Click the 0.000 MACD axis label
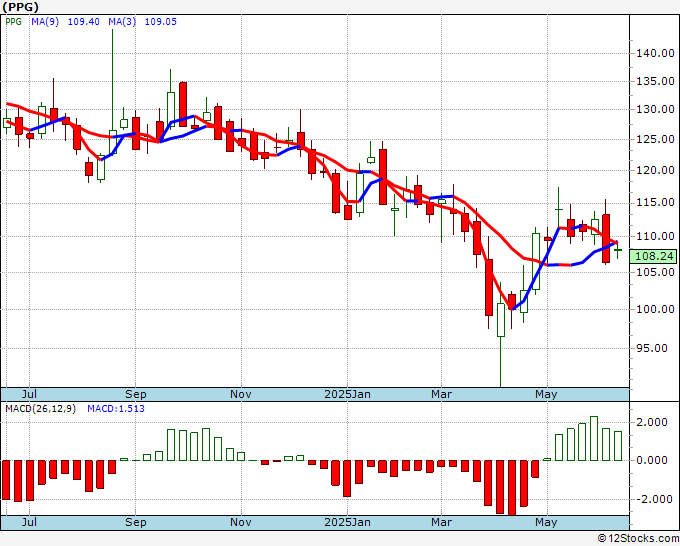Viewport: 680px width, 546px height. [651, 460]
